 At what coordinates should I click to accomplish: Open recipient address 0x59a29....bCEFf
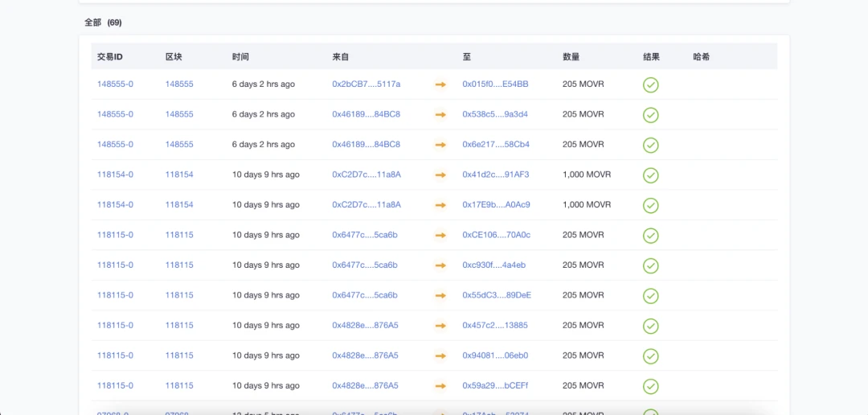tap(495, 386)
